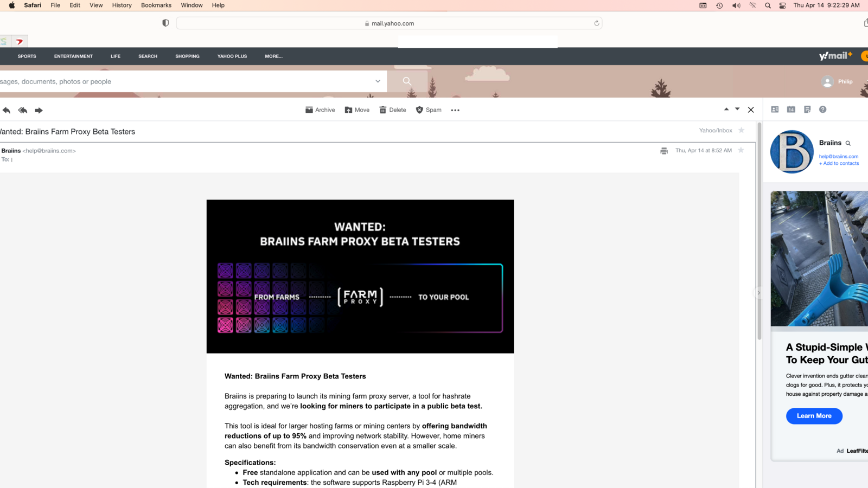Open Control Center in menu bar
The image size is (868, 488).
(782, 5)
